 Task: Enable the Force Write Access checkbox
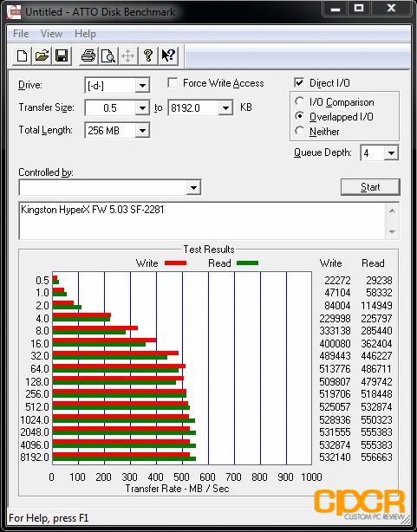(x=173, y=82)
